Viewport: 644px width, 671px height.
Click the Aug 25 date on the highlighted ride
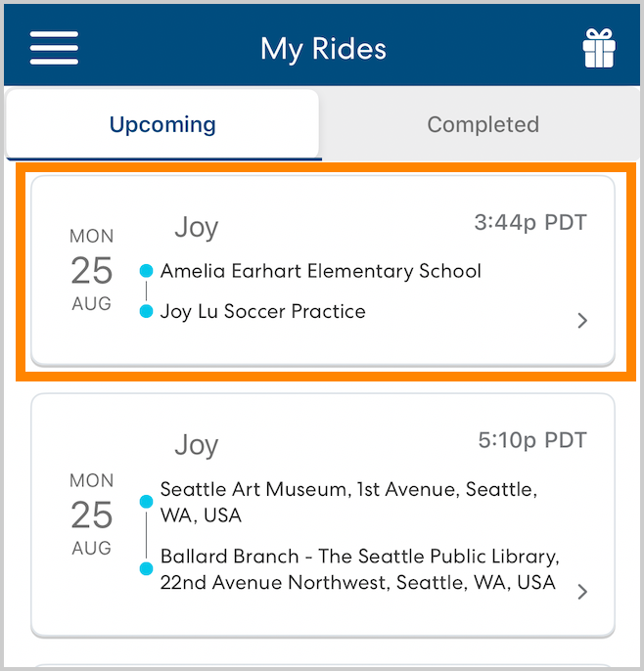(92, 270)
